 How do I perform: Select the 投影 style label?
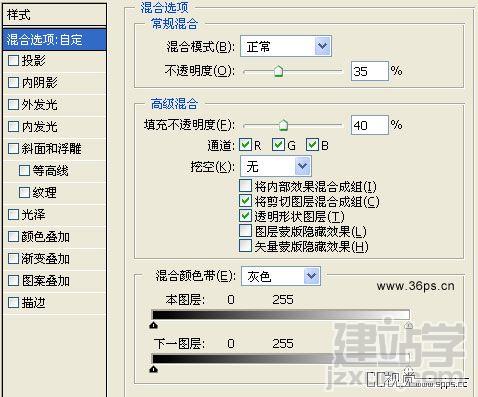(34, 61)
